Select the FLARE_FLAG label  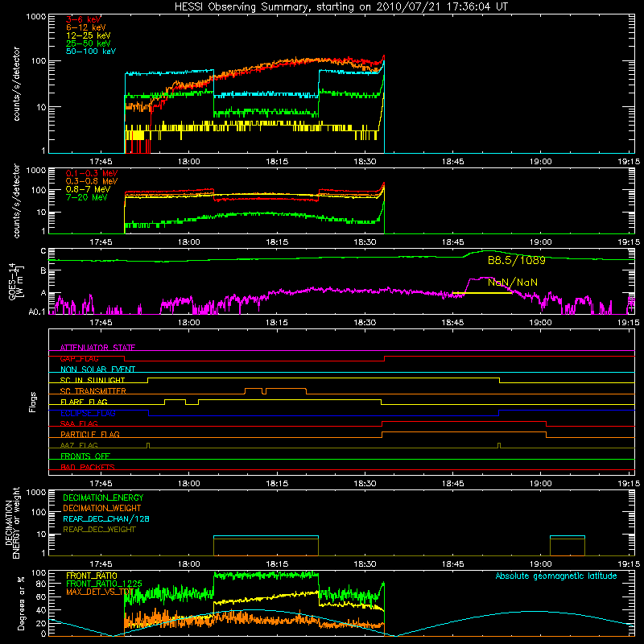84,402
